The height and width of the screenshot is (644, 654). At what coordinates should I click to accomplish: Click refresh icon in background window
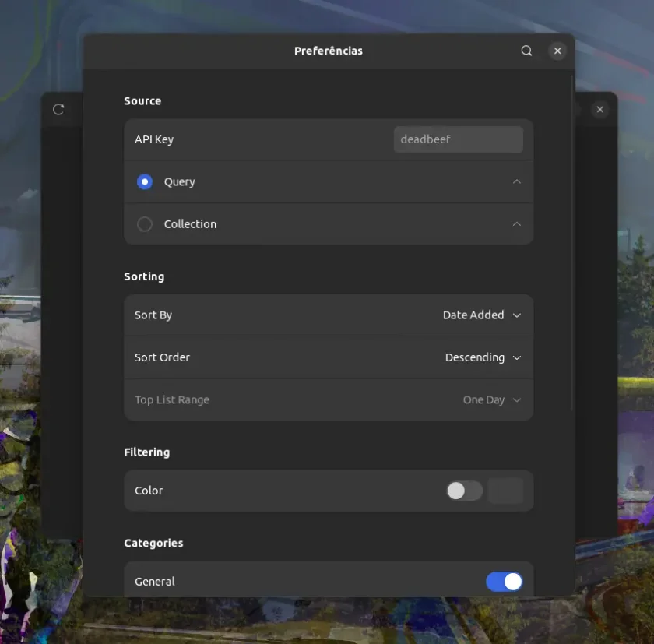(58, 110)
